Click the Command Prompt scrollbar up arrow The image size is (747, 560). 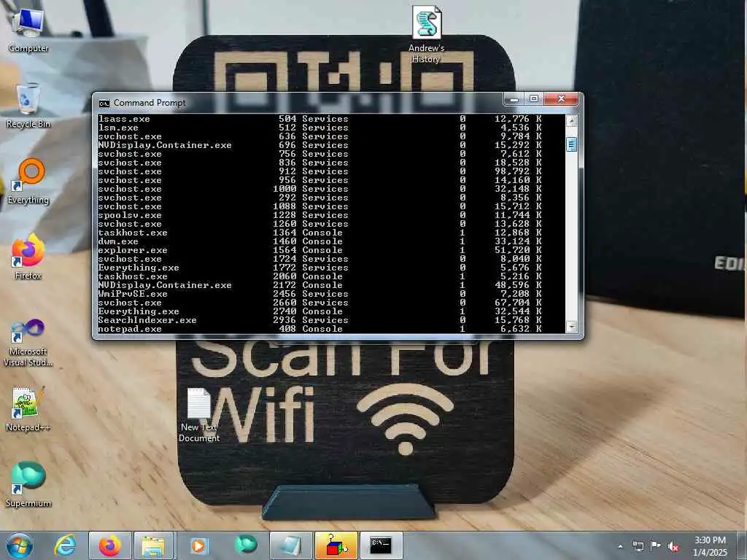click(x=571, y=121)
